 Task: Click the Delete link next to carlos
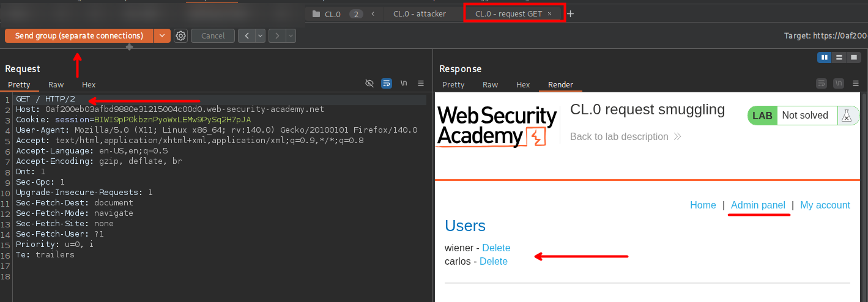(x=493, y=261)
